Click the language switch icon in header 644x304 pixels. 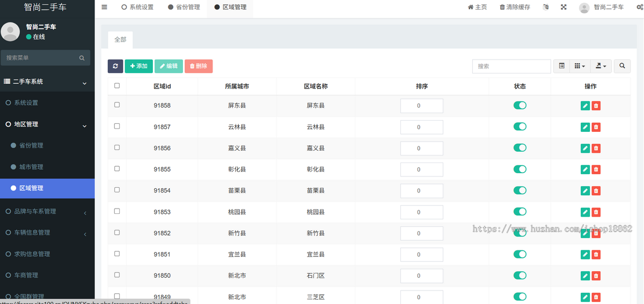tap(546, 8)
